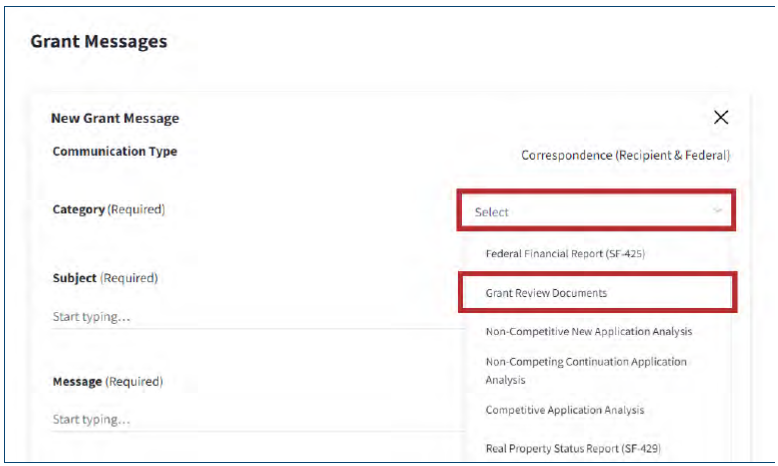Image resolution: width=778 pixels, height=466 pixels.
Task: Click the Message field label
Action: [x=77, y=382]
